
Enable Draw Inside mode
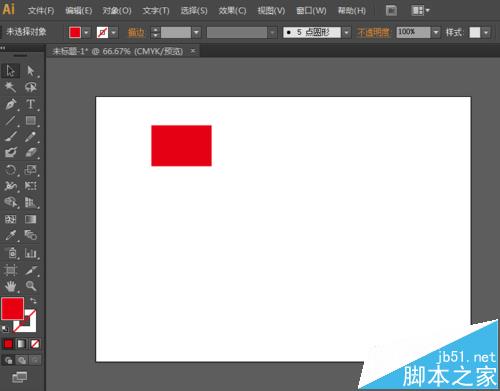35,360
